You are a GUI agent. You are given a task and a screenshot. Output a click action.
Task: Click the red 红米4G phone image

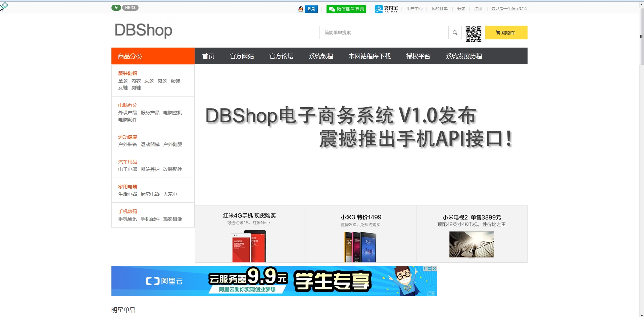pos(249,246)
